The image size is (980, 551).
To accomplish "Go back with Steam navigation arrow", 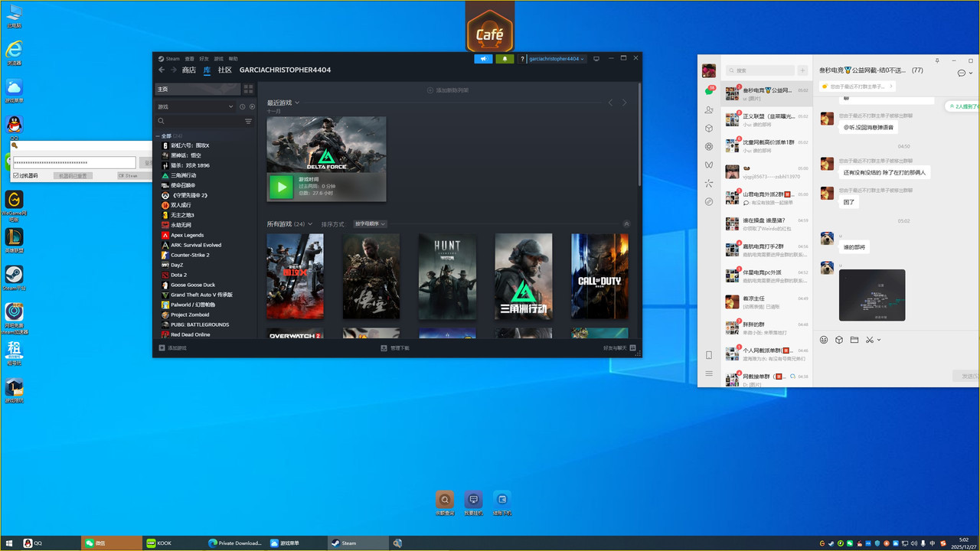I will (x=162, y=70).
